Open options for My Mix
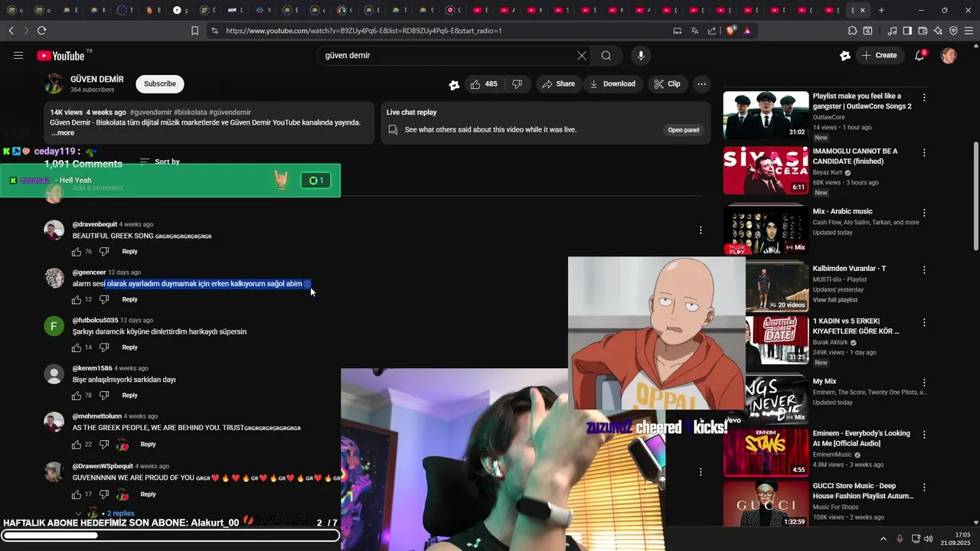The height and width of the screenshot is (551, 980). pyautogui.click(x=924, y=383)
